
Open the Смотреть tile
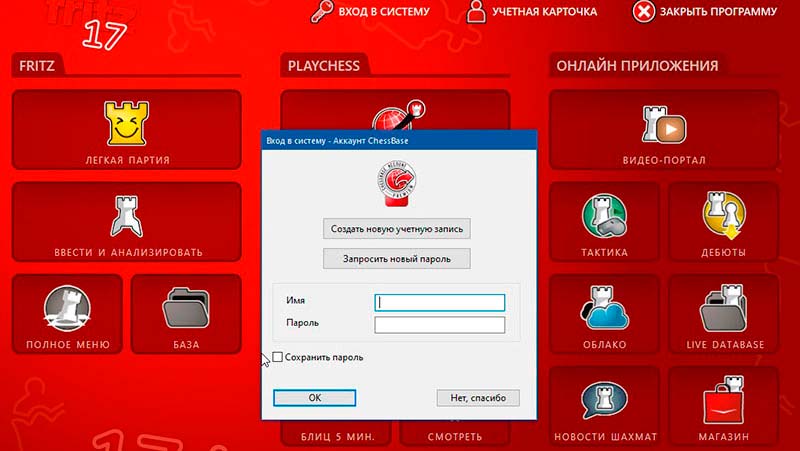click(x=455, y=433)
